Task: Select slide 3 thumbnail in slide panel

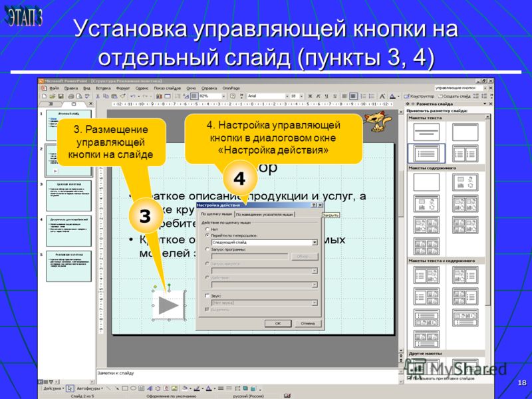Action: coord(69,196)
